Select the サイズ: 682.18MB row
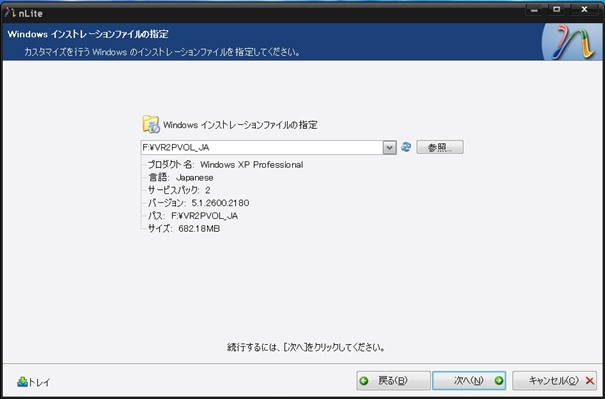605x399 pixels. click(184, 229)
